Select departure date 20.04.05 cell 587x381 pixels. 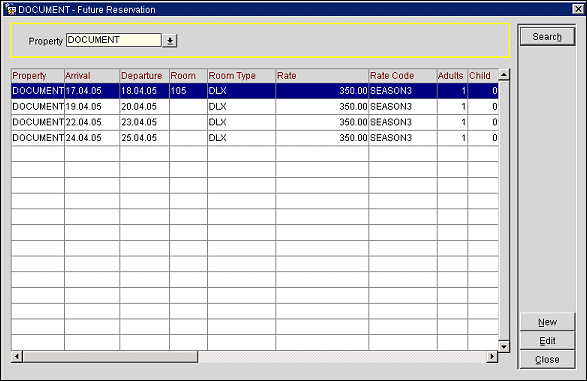tap(145, 107)
